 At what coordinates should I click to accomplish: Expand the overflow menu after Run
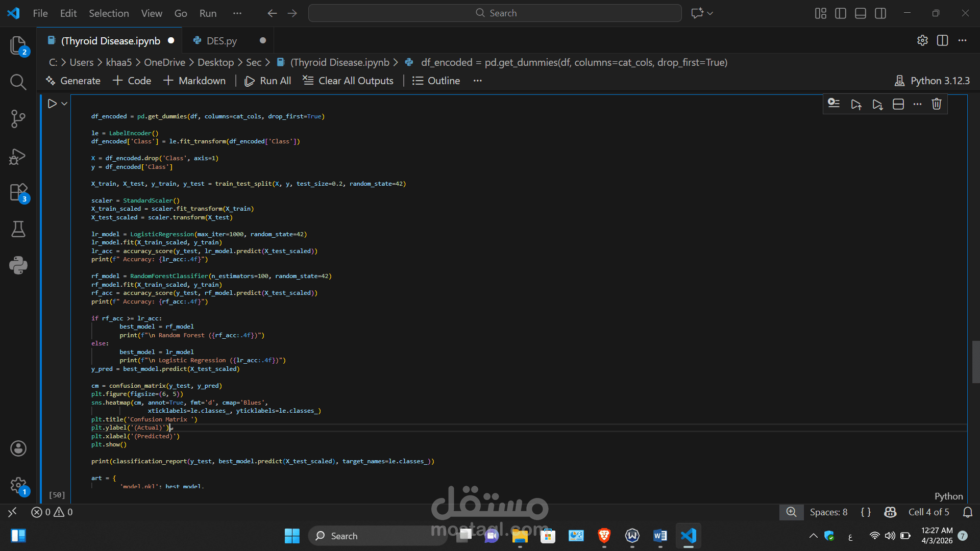pyautogui.click(x=237, y=13)
